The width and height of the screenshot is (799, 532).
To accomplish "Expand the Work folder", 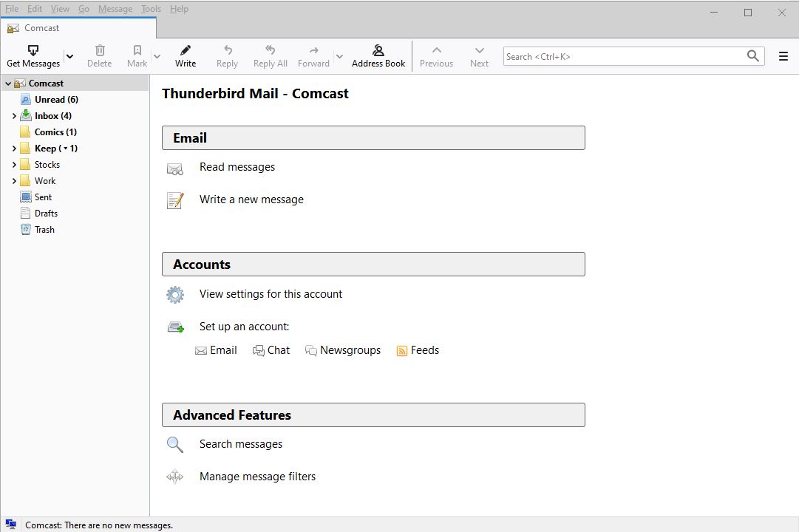I will pyautogui.click(x=14, y=181).
